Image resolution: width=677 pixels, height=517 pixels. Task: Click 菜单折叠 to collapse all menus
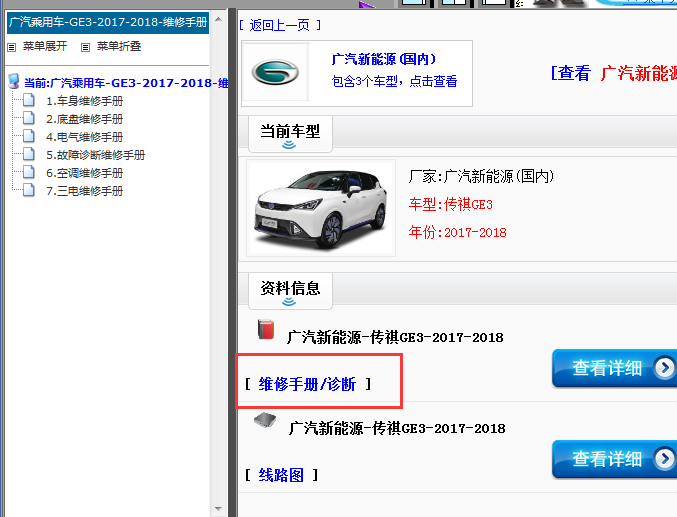pos(119,46)
